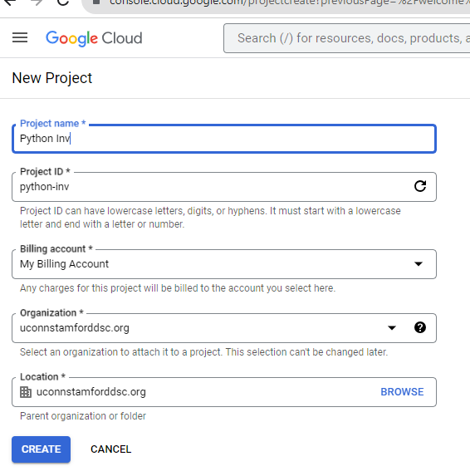This screenshot has width=470, height=476.
Task: Click the Organization value uconnstamforddsc.org
Action: coord(75,328)
